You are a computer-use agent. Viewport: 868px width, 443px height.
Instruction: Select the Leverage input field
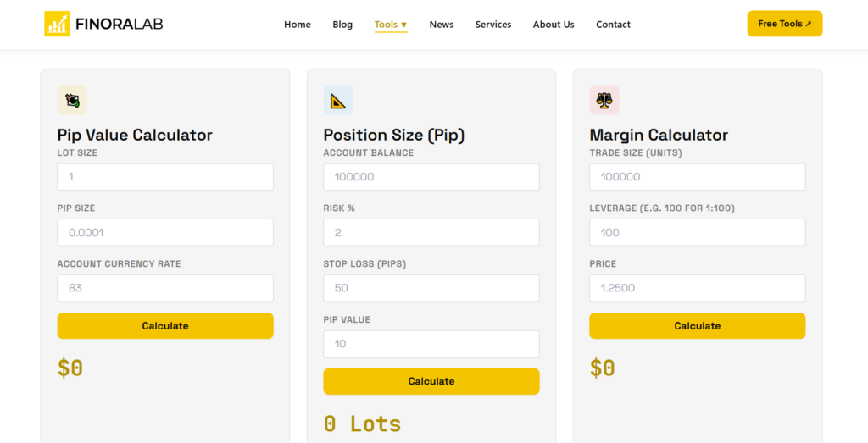[x=697, y=232]
